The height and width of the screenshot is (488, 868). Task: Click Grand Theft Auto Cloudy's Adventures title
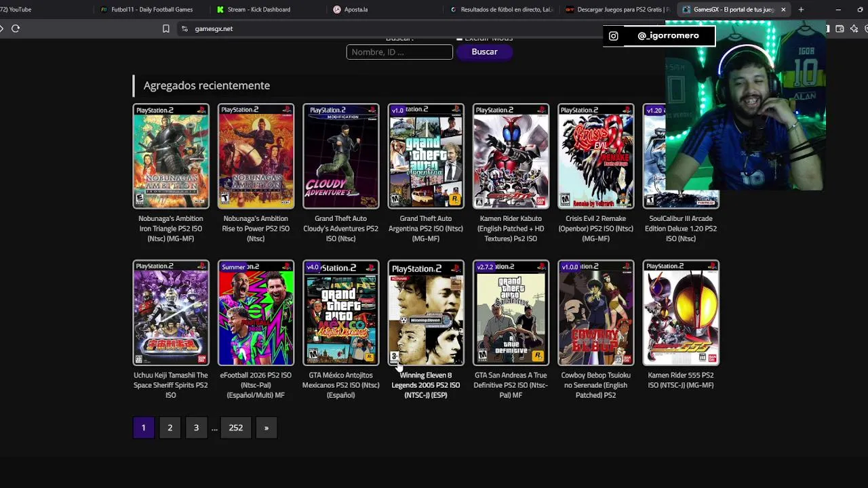click(x=341, y=228)
